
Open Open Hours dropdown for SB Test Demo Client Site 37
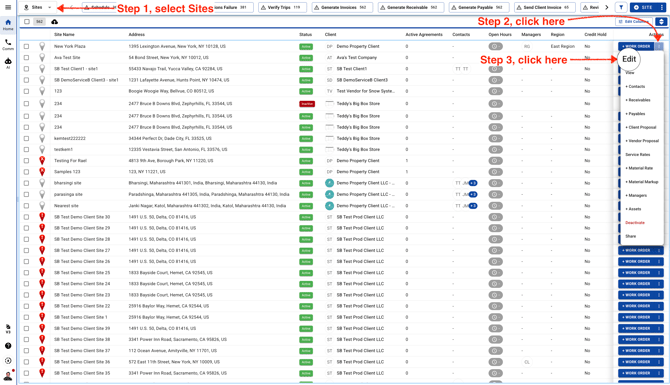click(495, 350)
